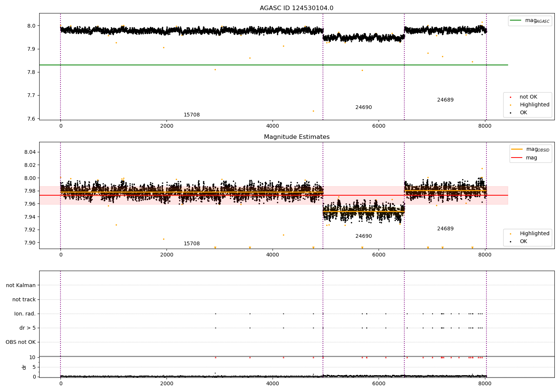Click obsid label 15708 in Magnitude Estimates plot
The image size is (560, 392).
pos(192,244)
